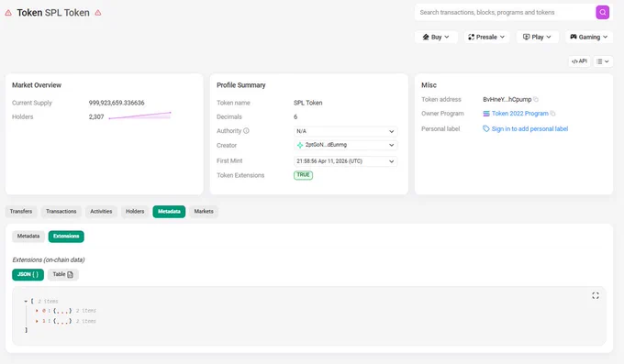The height and width of the screenshot is (364, 624).
Task: Click the personal label tag icon
Action: [486, 129]
